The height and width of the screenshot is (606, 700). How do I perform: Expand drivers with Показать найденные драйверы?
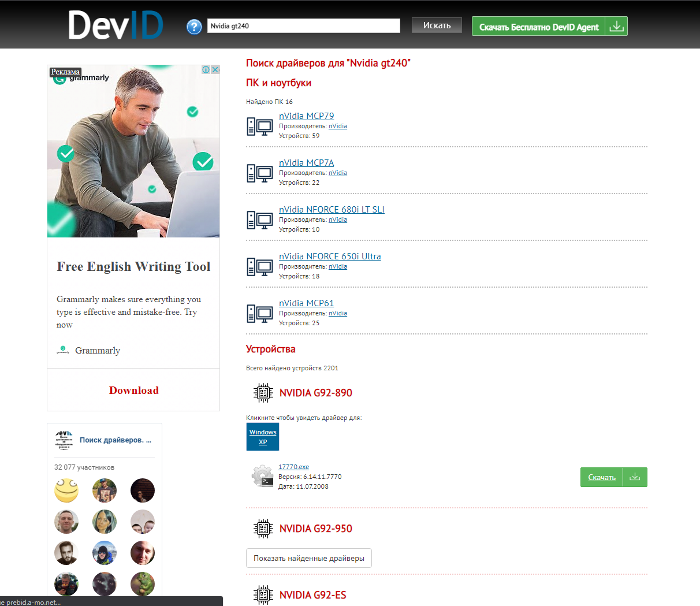(309, 558)
